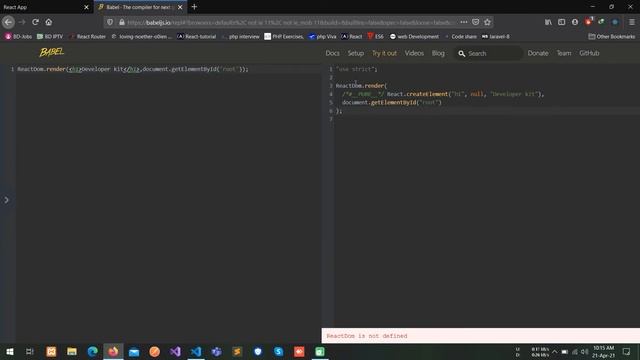The width and height of the screenshot is (640, 360).
Task: Open Skype from the taskbar
Action: point(279,351)
